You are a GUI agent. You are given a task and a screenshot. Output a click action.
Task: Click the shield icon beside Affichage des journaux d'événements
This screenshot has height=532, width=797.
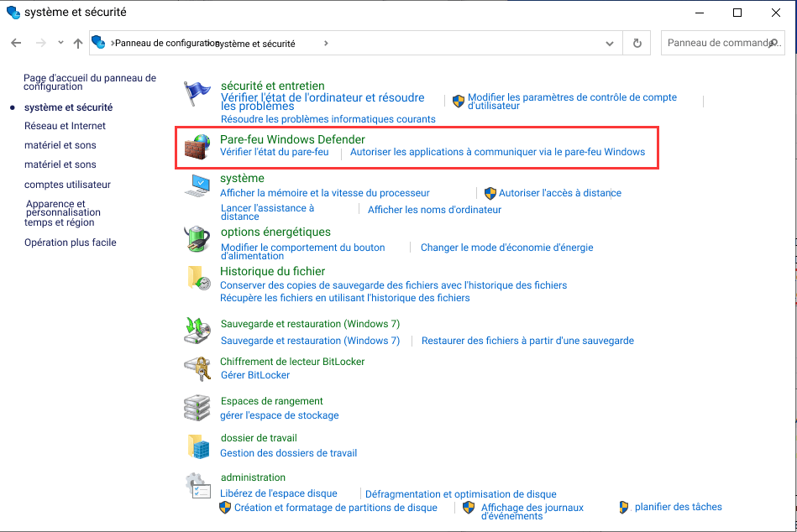click(469, 508)
